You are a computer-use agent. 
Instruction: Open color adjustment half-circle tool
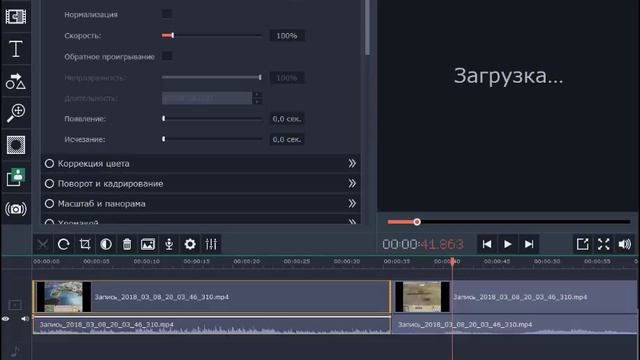pyautogui.click(x=106, y=244)
